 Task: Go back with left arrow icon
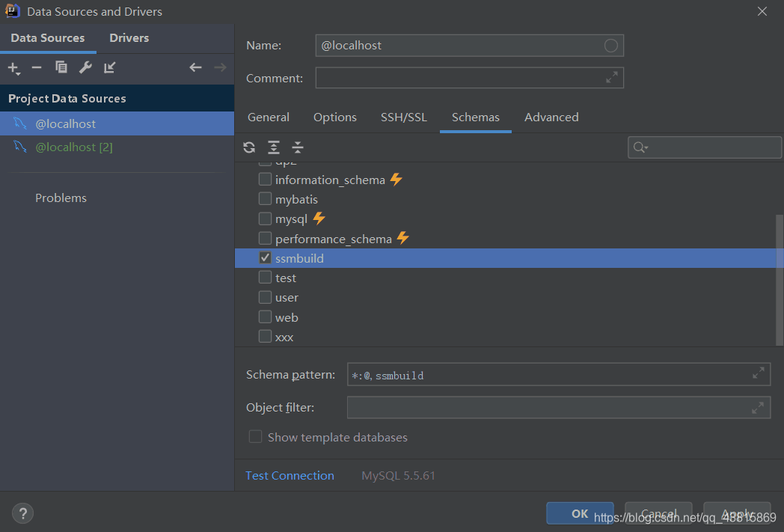click(195, 67)
